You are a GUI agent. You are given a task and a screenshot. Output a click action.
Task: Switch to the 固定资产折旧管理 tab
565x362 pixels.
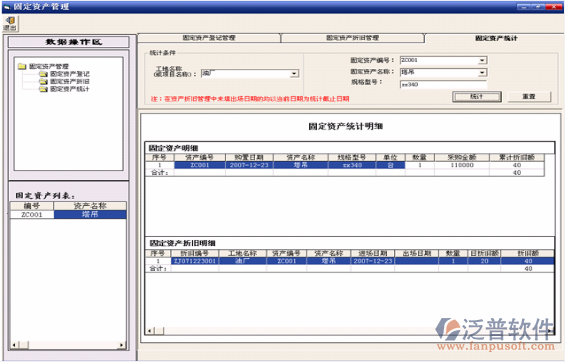(352, 38)
